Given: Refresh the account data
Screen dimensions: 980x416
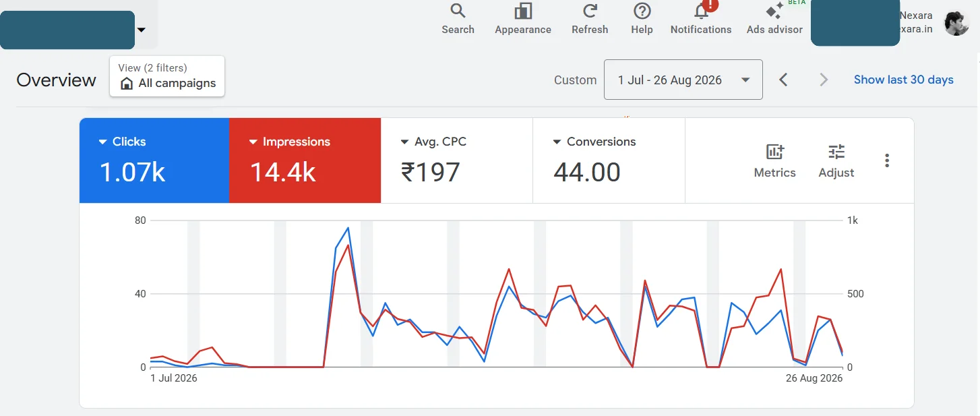Looking at the screenshot, I should [590, 19].
